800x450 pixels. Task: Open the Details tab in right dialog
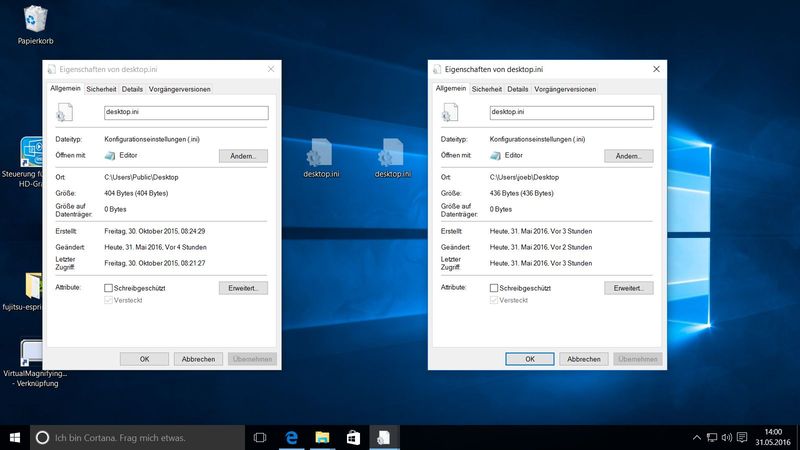click(x=518, y=89)
